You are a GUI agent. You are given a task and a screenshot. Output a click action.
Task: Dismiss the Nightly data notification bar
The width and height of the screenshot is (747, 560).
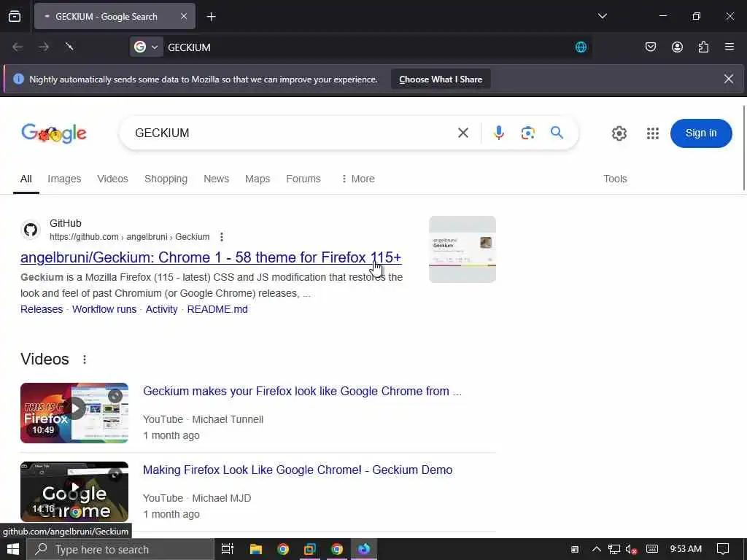(729, 79)
